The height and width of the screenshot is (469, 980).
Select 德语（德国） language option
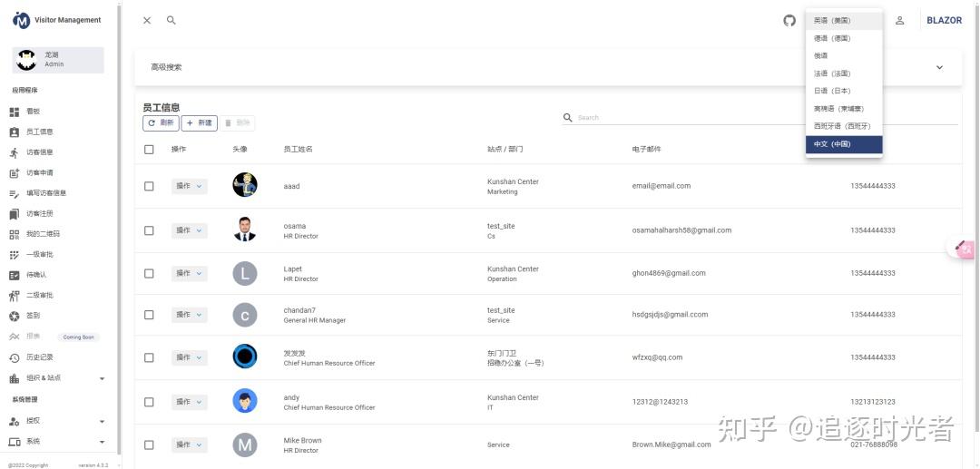point(844,38)
